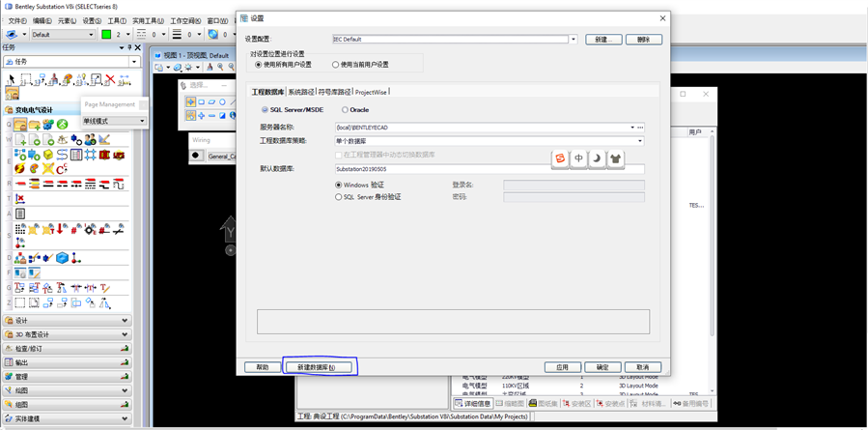Click the list document icon in row A
This screenshot has width=868, height=430.
pyautogui.click(x=20, y=214)
